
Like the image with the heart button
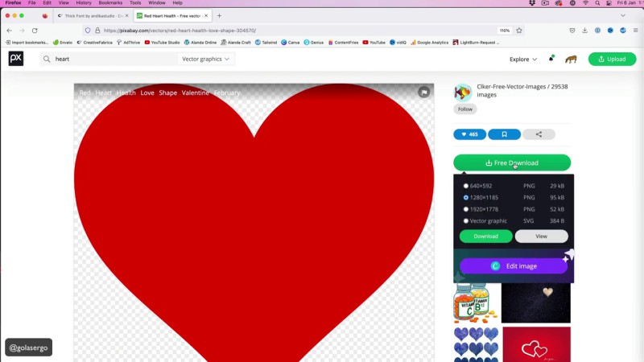pyautogui.click(x=469, y=134)
